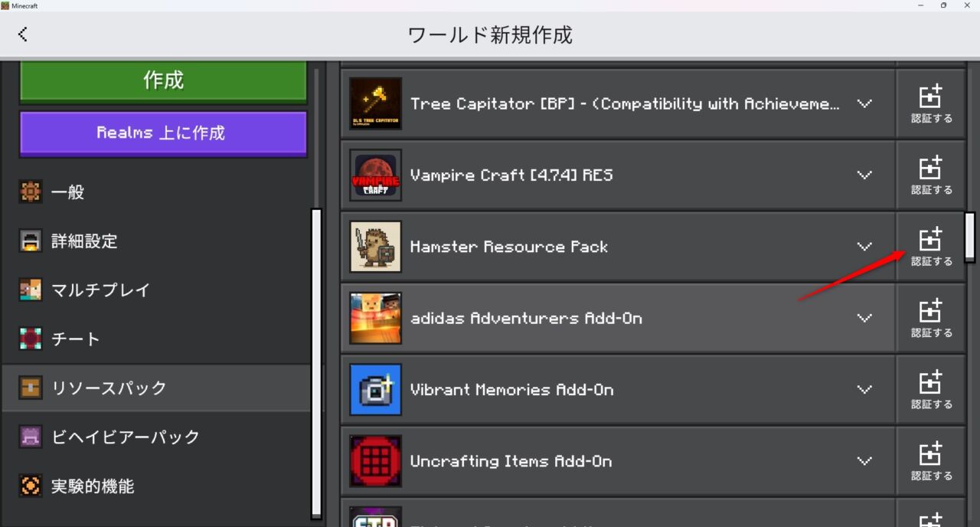This screenshot has height=527, width=980.
Task: Click the left sidebar scrollbar
Action: tap(316, 364)
